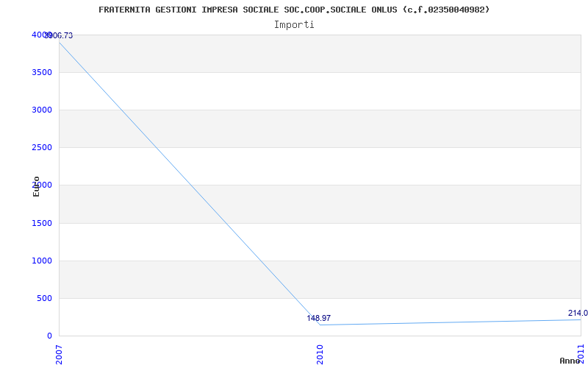Screen dimensions: 588x368
Task: Click the 500 y-axis tick label
Action: click(x=45, y=298)
